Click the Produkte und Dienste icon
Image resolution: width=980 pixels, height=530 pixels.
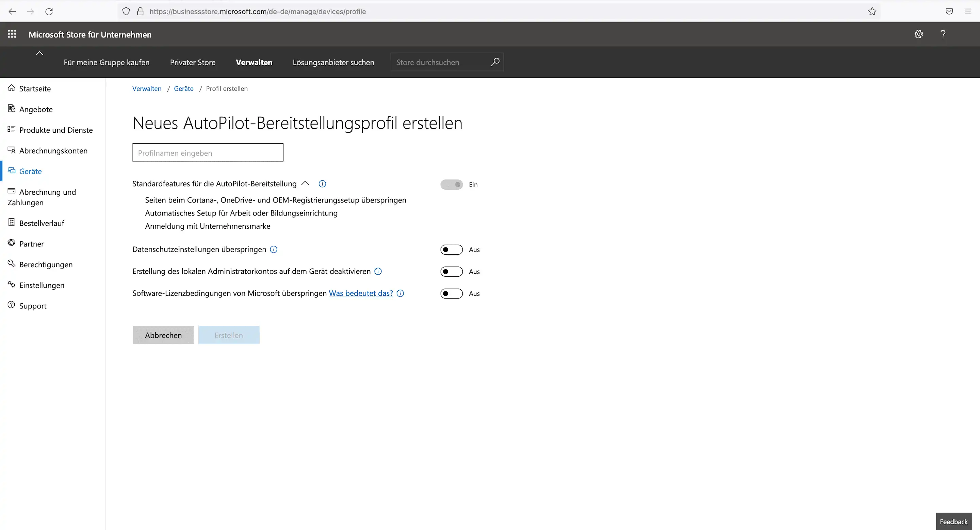pyautogui.click(x=12, y=129)
